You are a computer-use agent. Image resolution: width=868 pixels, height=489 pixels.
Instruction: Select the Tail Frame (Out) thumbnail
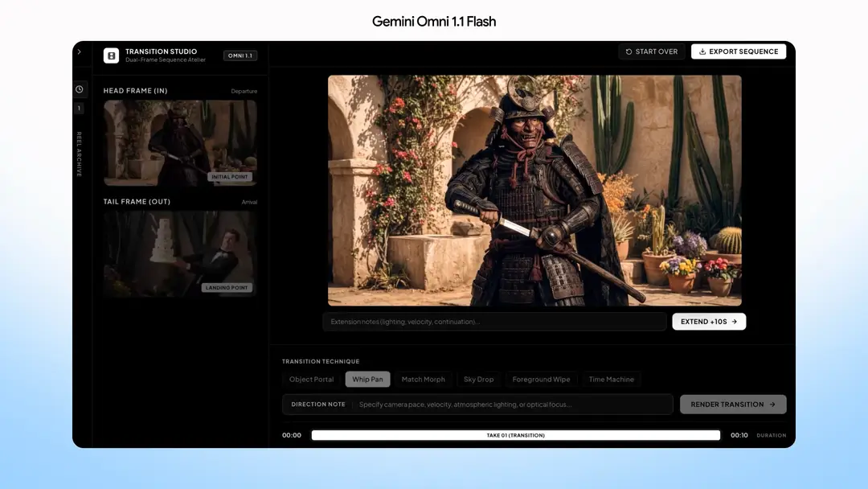coord(180,253)
